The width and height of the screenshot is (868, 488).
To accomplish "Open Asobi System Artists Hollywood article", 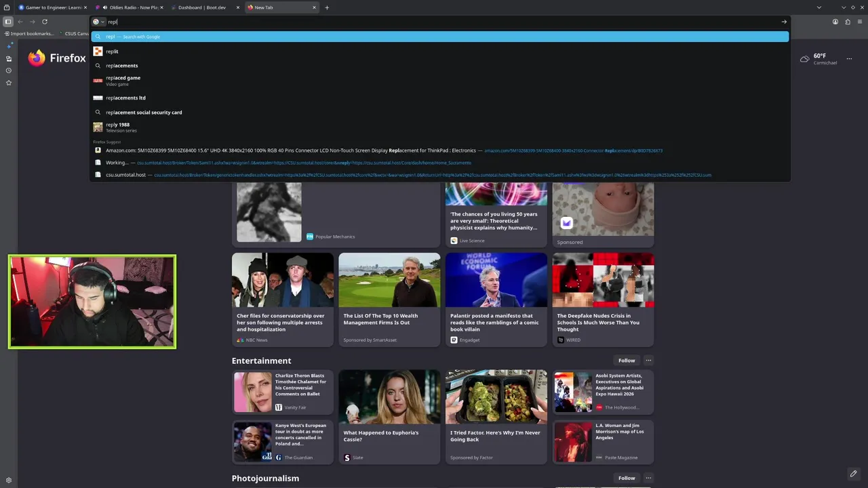I will (x=603, y=392).
